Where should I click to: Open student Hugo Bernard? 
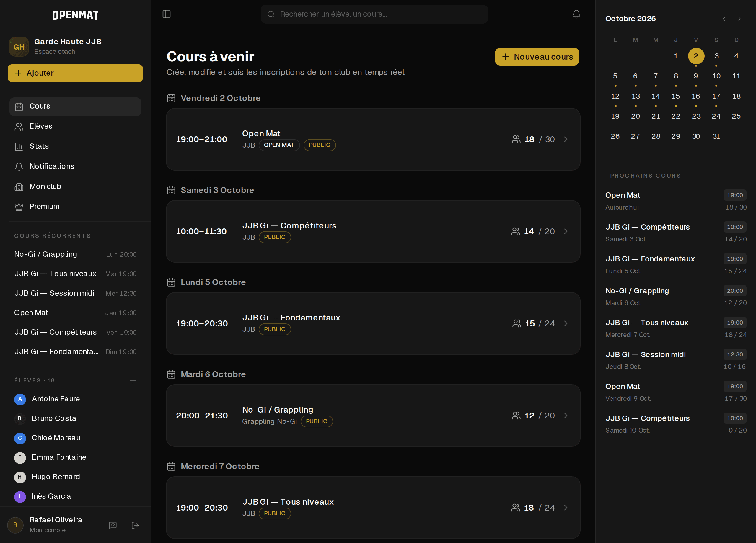click(x=75, y=477)
